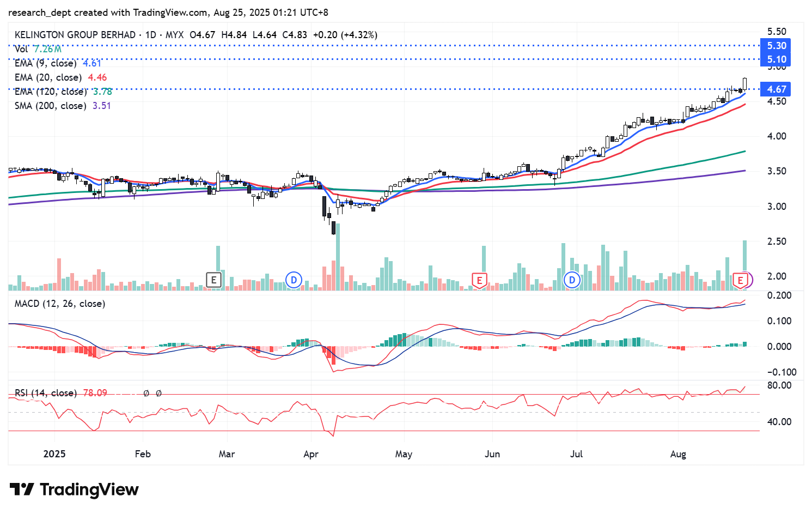Select the MACD (12, 26, close) legend label
The image size is (812, 514).
pos(60,304)
